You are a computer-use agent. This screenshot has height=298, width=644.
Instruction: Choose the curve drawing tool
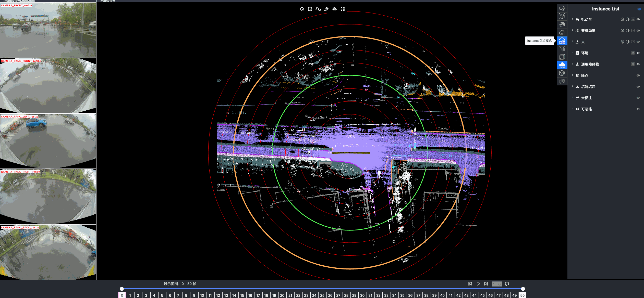[318, 9]
